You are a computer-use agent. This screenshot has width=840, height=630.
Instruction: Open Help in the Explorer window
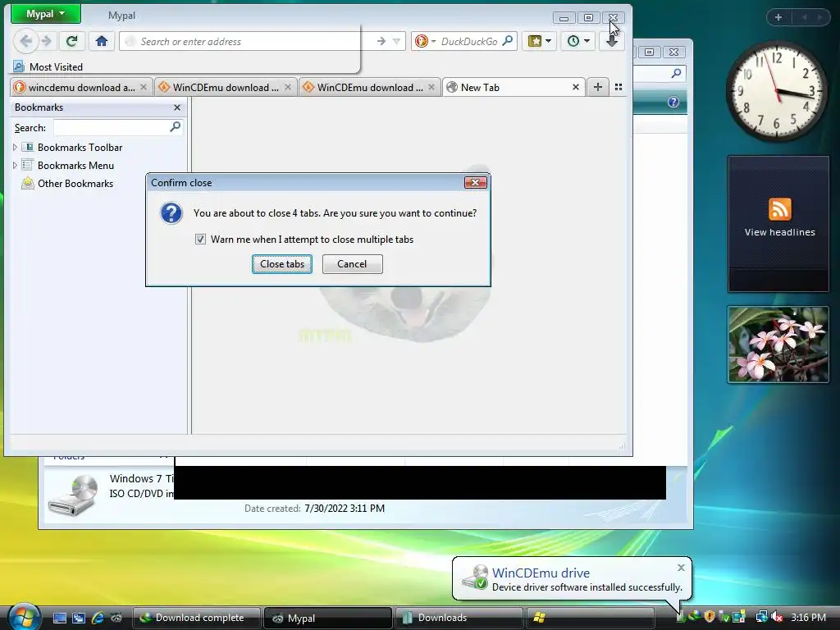click(673, 102)
